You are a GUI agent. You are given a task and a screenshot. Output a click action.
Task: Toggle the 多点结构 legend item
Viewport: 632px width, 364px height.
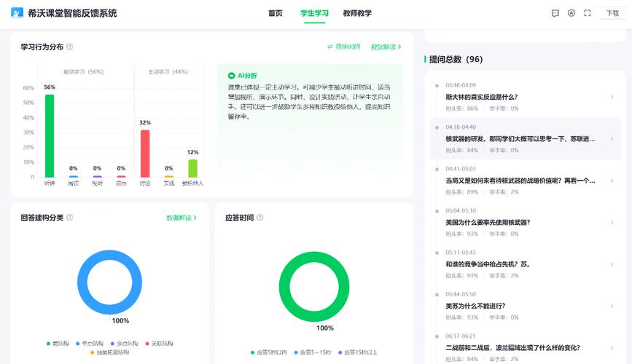pos(125,344)
